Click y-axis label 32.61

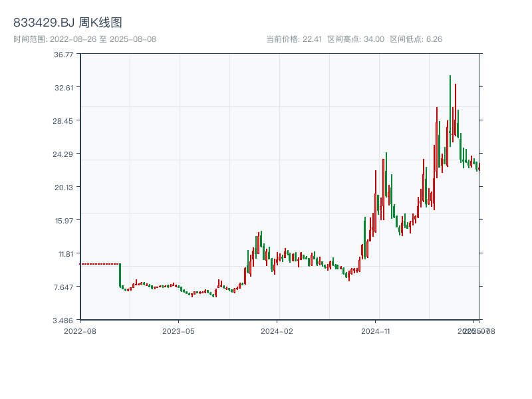click(x=64, y=88)
